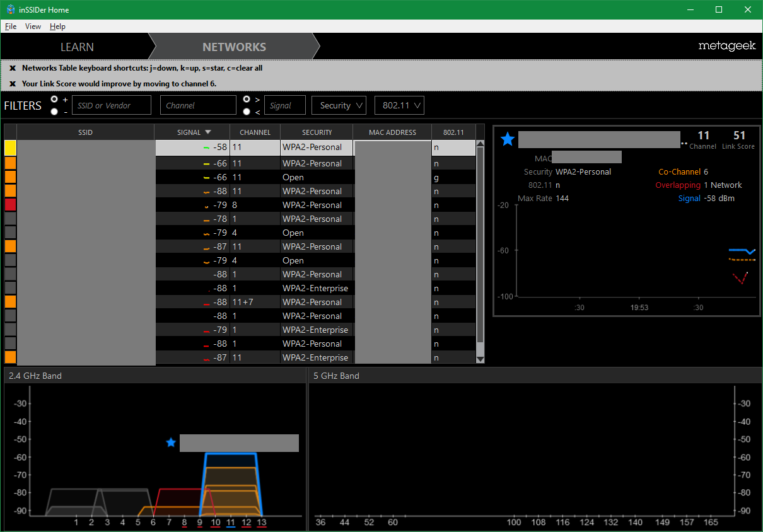This screenshot has width=763, height=532.
Task: Click the CHANNEL column header
Action: (255, 132)
